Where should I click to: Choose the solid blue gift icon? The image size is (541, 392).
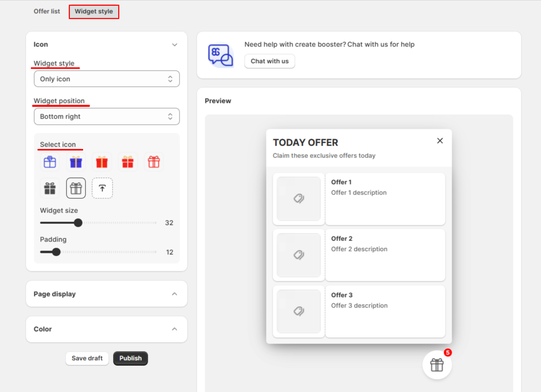76,162
